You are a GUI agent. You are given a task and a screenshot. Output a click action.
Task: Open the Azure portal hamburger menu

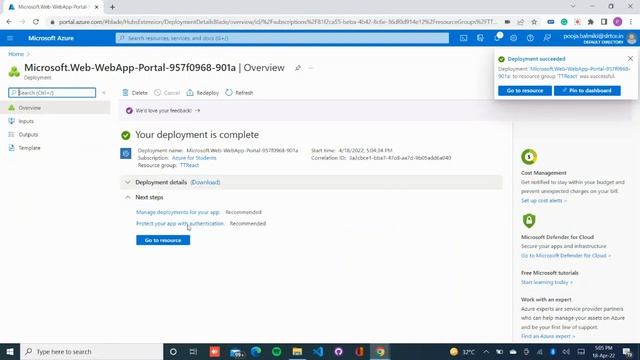pos(10,38)
